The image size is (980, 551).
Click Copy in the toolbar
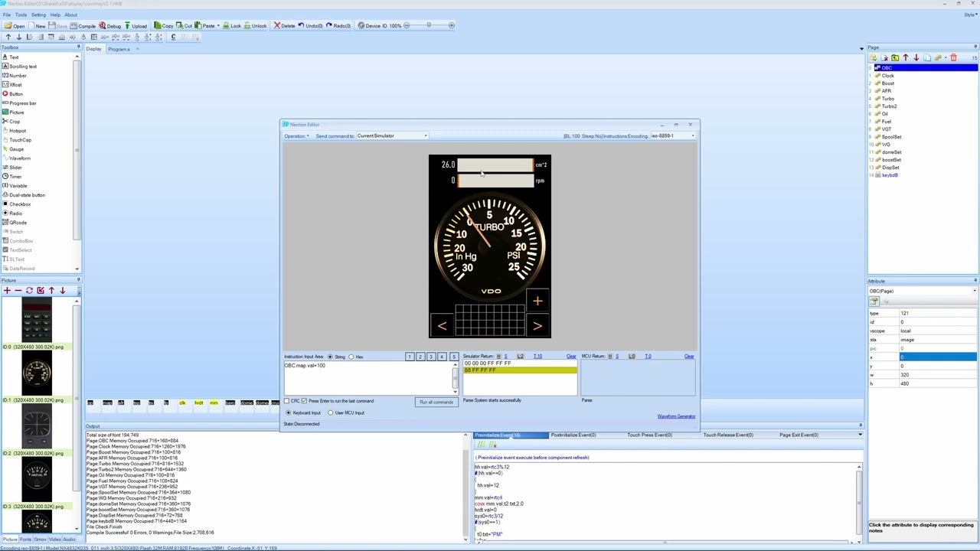(163, 26)
